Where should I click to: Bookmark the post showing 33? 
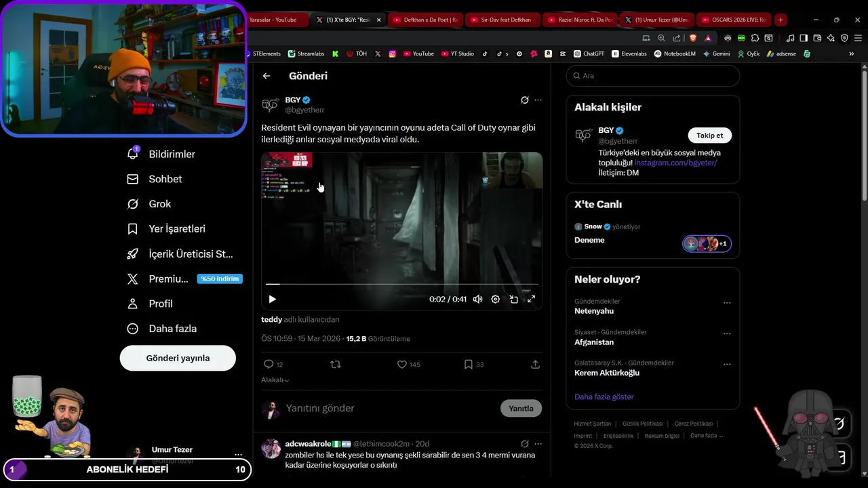[473, 365]
